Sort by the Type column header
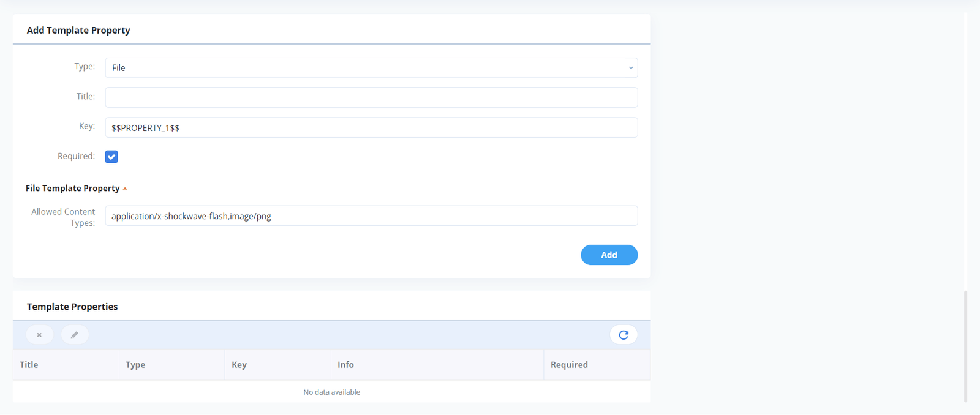Image resolution: width=980 pixels, height=415 pixels. coord(135,365)
